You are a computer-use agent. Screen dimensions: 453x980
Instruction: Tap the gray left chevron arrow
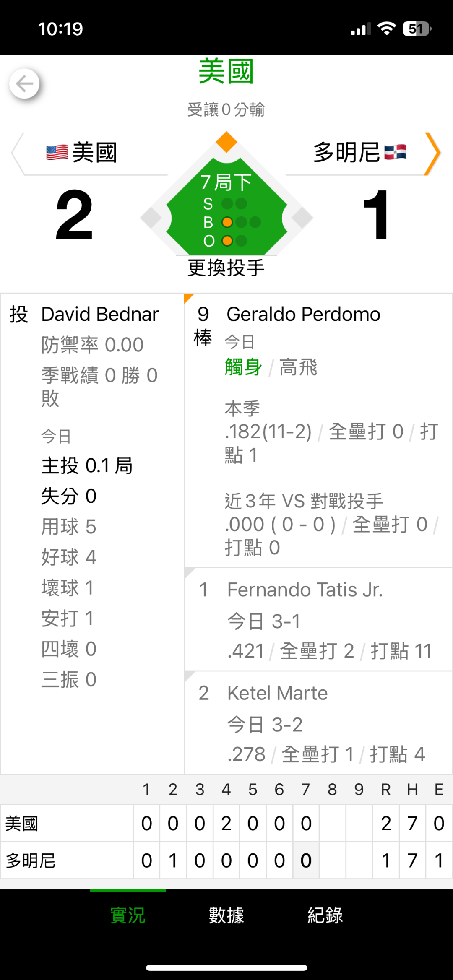pos(18,153)
